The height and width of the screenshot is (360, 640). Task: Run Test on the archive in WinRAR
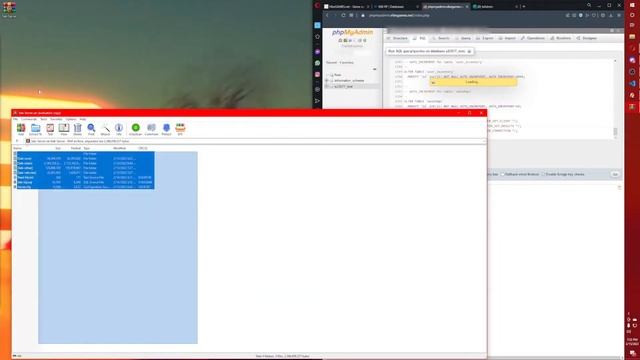pyautogui.click(x=50, y=129)
